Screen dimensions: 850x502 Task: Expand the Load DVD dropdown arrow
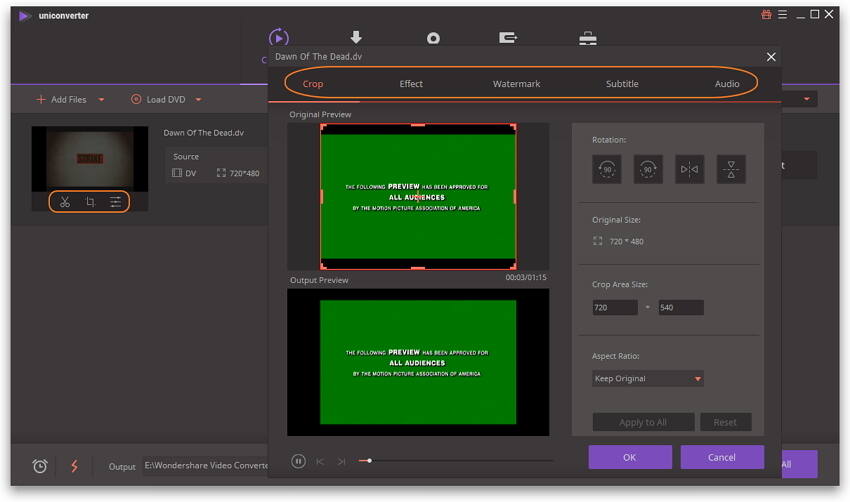198,100
